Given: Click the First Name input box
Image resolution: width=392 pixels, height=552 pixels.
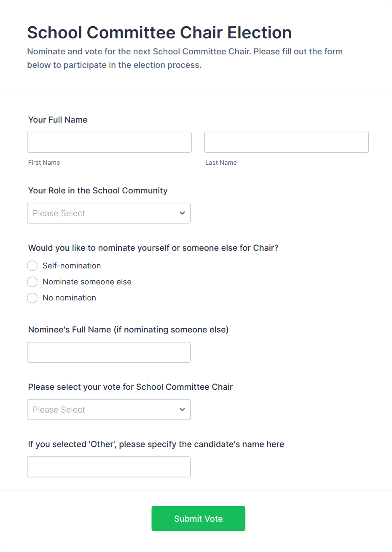Looking at the screenshot, I should click(109, 142).
